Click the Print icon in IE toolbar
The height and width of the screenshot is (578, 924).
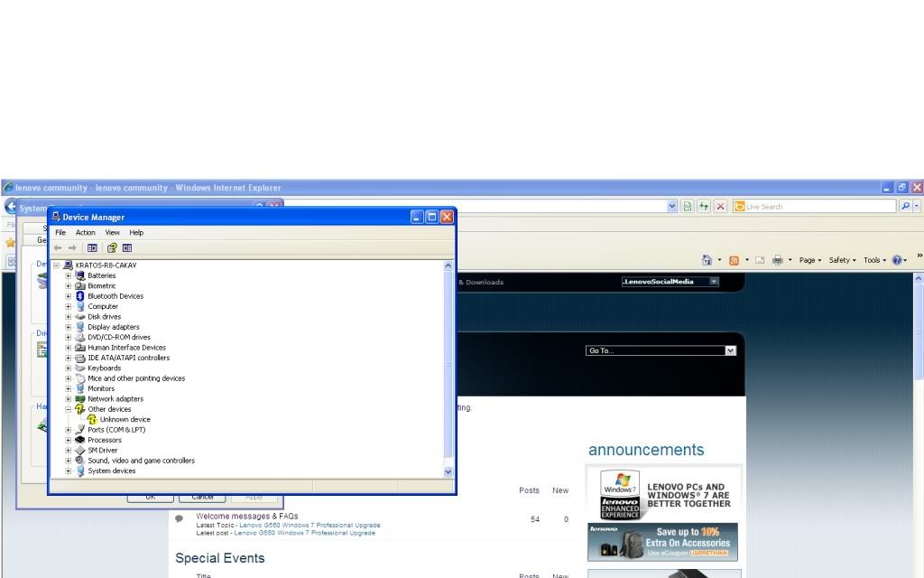[778, 260]
